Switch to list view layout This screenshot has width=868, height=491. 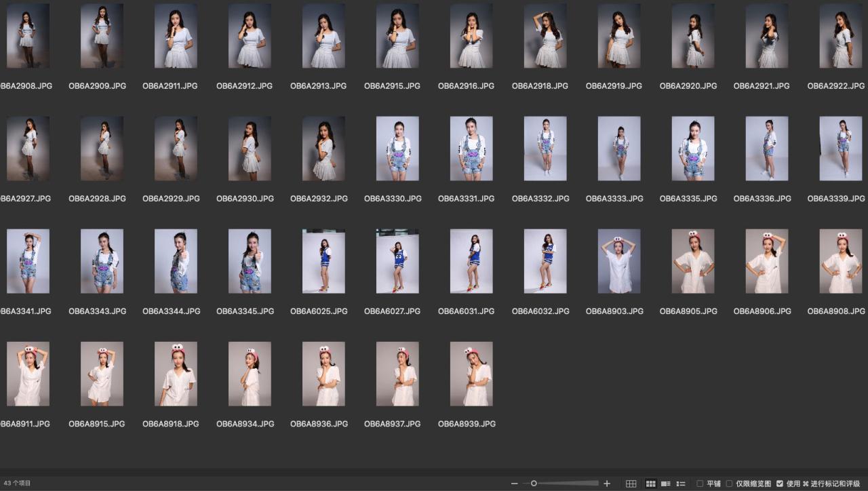(x=682, y=484)
